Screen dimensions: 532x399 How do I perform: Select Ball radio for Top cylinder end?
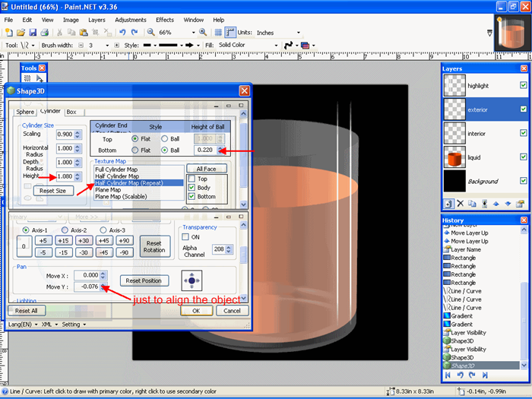coord(165,139)
